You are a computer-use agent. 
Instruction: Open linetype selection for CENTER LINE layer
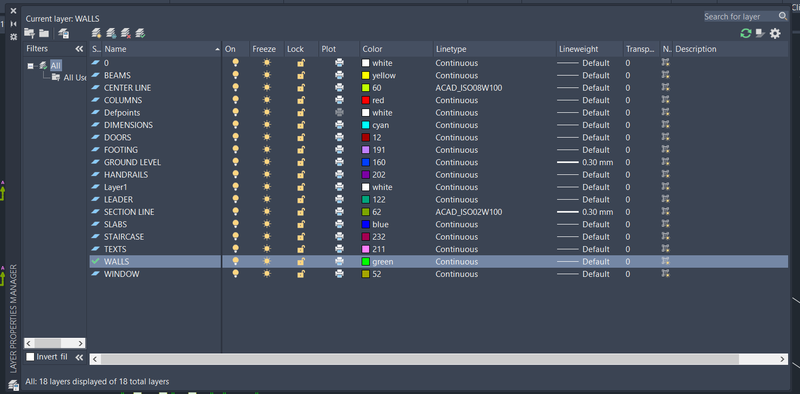click(468, 88)
